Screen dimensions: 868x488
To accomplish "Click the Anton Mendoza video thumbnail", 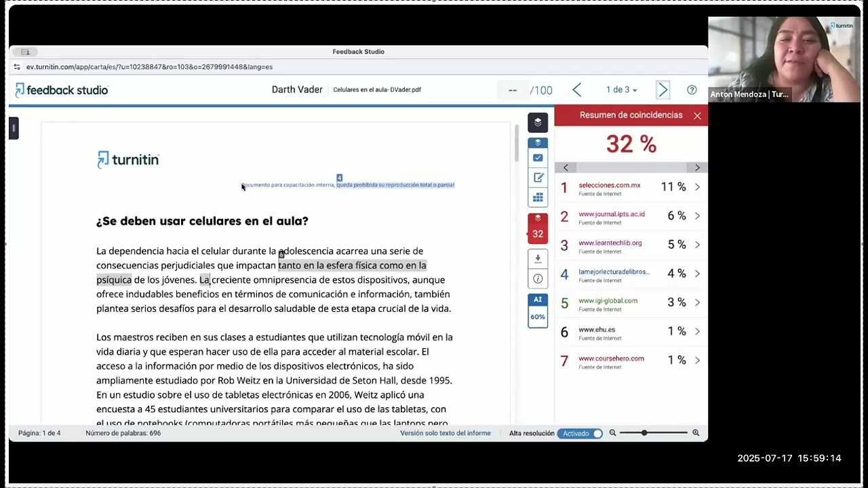I will point(783,60).
